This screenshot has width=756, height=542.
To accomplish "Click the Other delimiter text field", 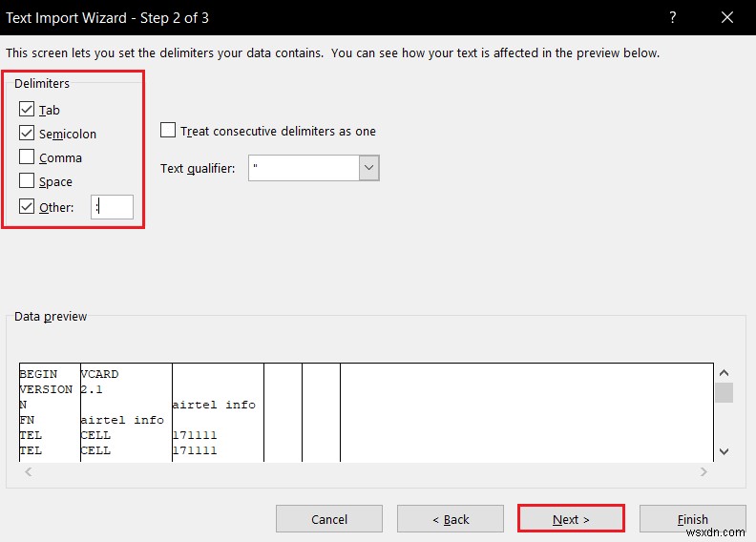I will coord(112,207).
